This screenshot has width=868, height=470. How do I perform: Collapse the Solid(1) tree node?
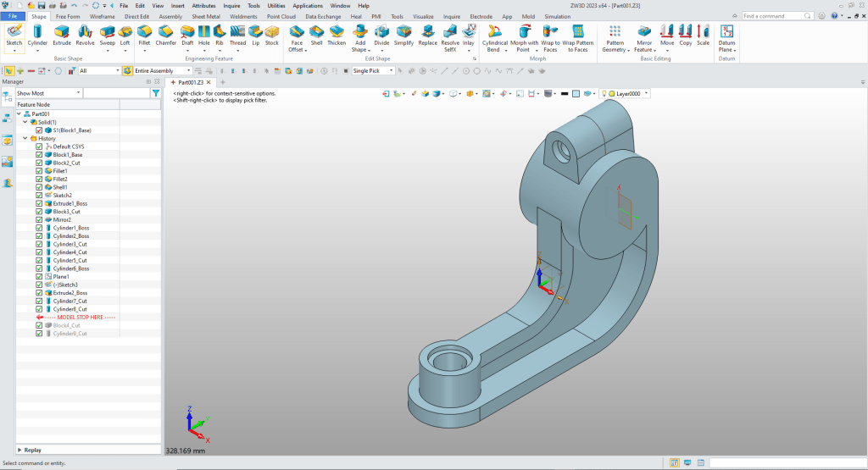tap(25, 122)
